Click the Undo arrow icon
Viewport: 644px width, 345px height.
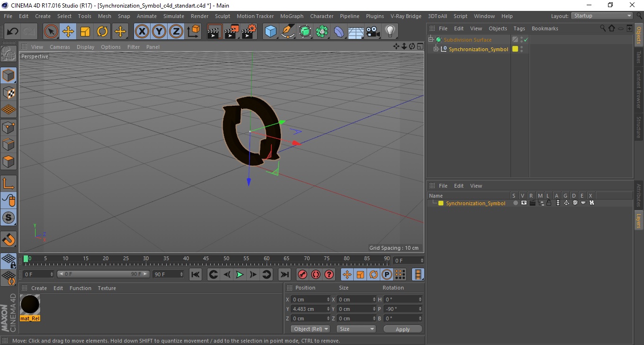pos(13,32)
